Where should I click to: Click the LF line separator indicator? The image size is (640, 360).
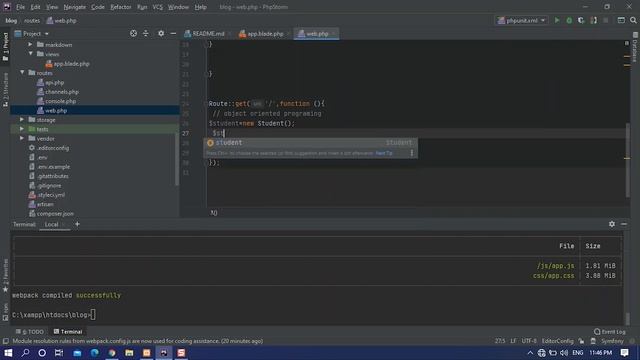(513, 341)
